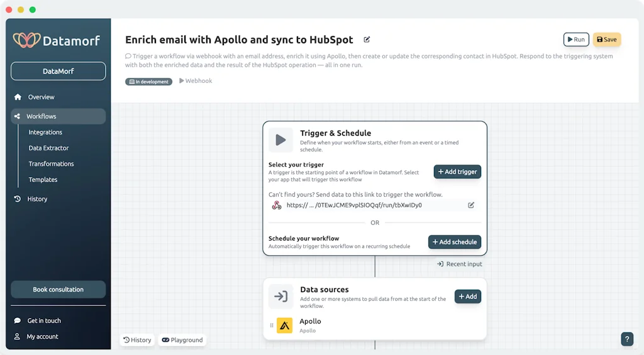Edit the webhook URL with pencil icon
The width and height of the screenshot is (644, 355).
(x=471, y=205)
